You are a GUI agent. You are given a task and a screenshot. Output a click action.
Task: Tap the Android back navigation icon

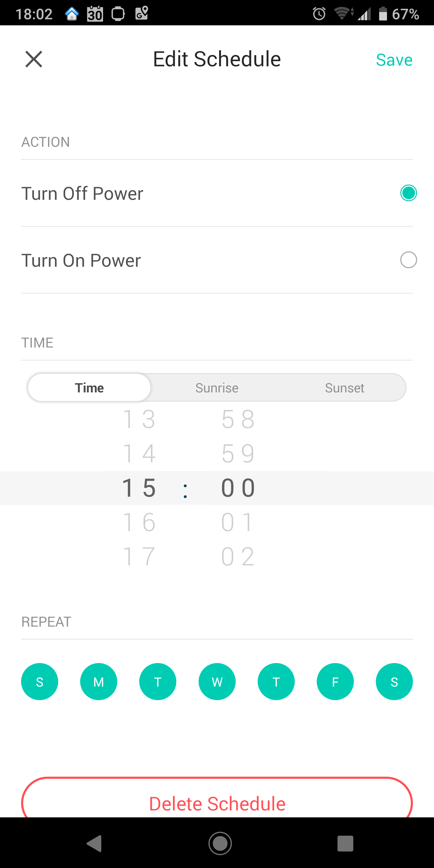click(94, 843)
